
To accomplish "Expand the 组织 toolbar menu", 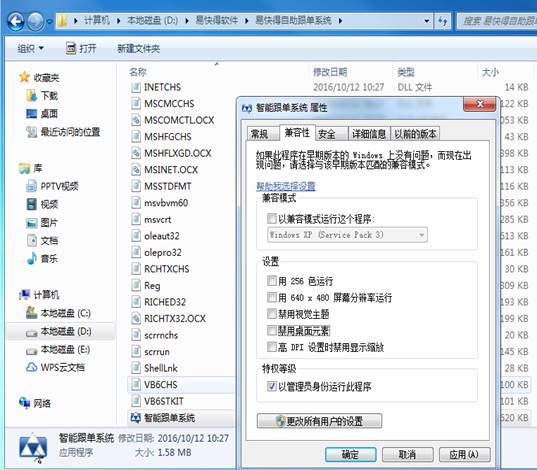I will [30, 48].
